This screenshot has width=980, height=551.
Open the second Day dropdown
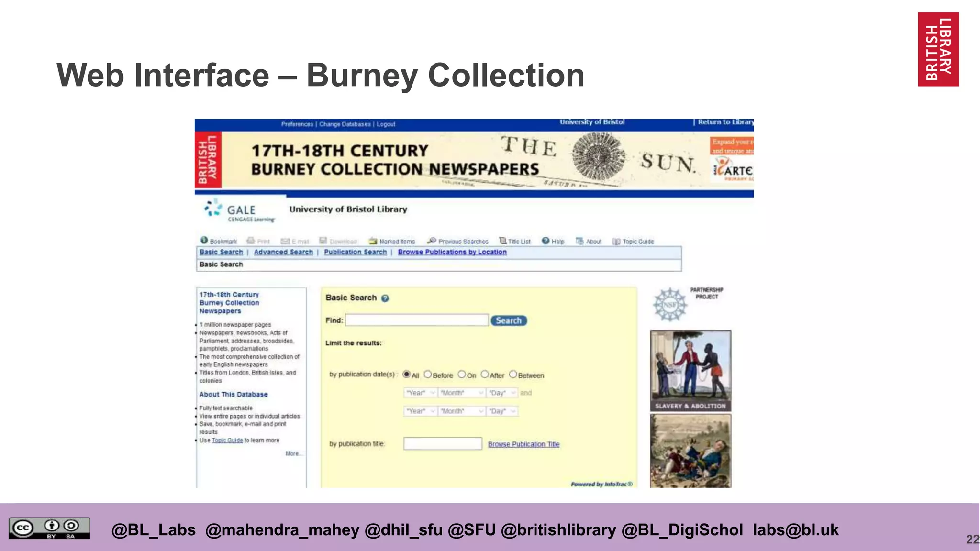coord(502,411)
